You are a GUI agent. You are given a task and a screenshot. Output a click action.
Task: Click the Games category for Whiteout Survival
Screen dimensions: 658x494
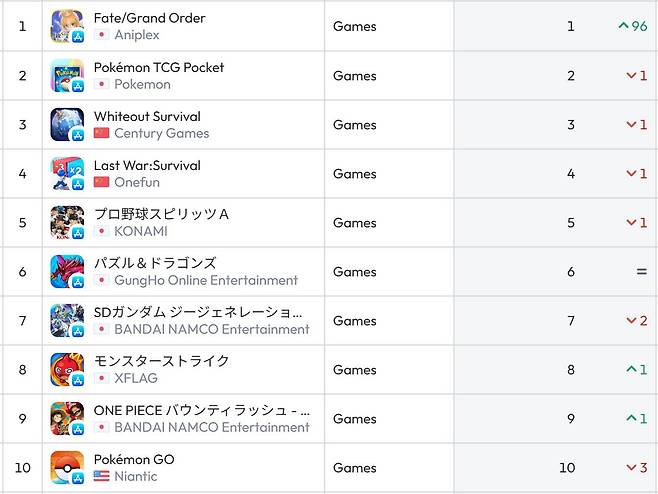coord(354,124)
